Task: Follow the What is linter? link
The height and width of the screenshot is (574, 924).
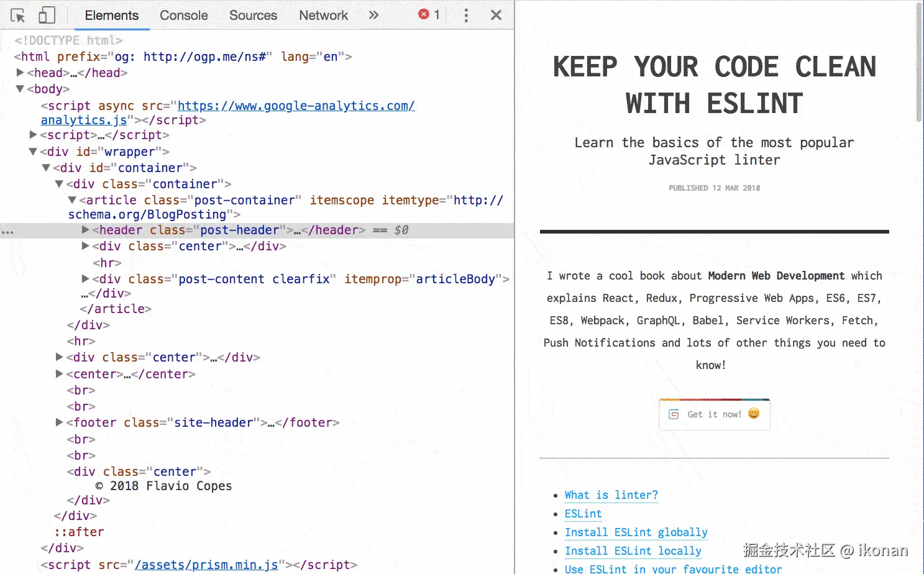Action: pos(611,495)
